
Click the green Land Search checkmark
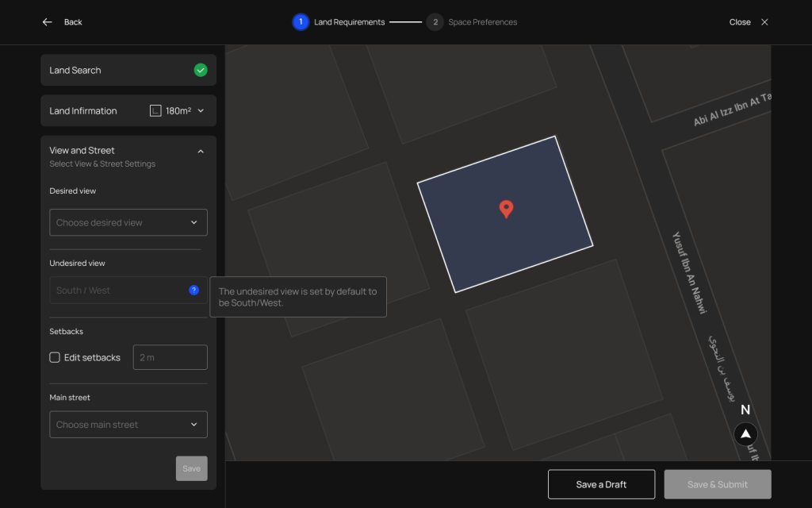click(x=201, y=70)
